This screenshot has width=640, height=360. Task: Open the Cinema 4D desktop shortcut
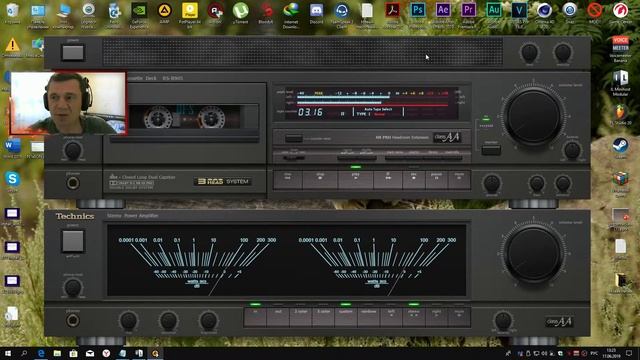(x=544, y=16)
